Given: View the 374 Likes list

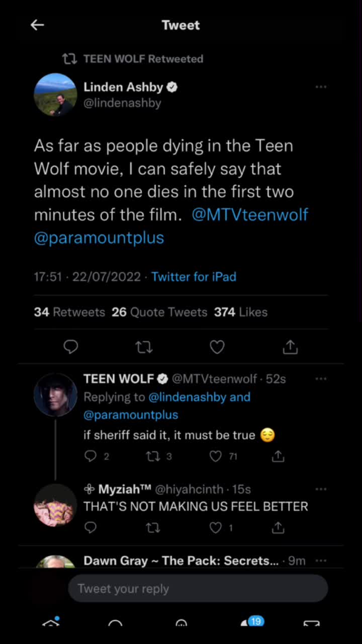Looking at the screenshot, I should 241,312.
